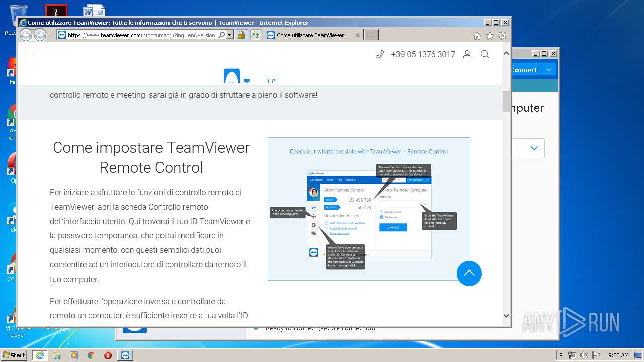The image size is (644, 362).
Task: Click the website search magnifier icon
Action: click(x=485, y=54)
